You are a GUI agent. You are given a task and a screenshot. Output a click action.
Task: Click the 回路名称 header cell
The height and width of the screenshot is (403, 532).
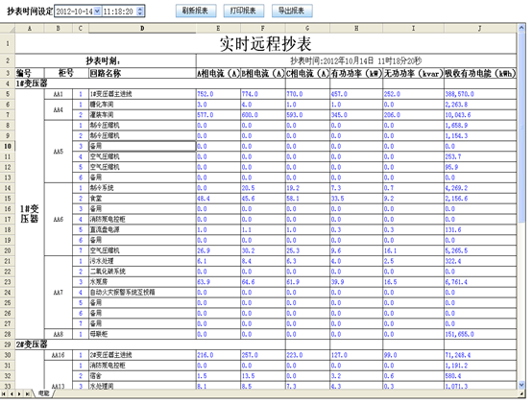coord(142,73)
